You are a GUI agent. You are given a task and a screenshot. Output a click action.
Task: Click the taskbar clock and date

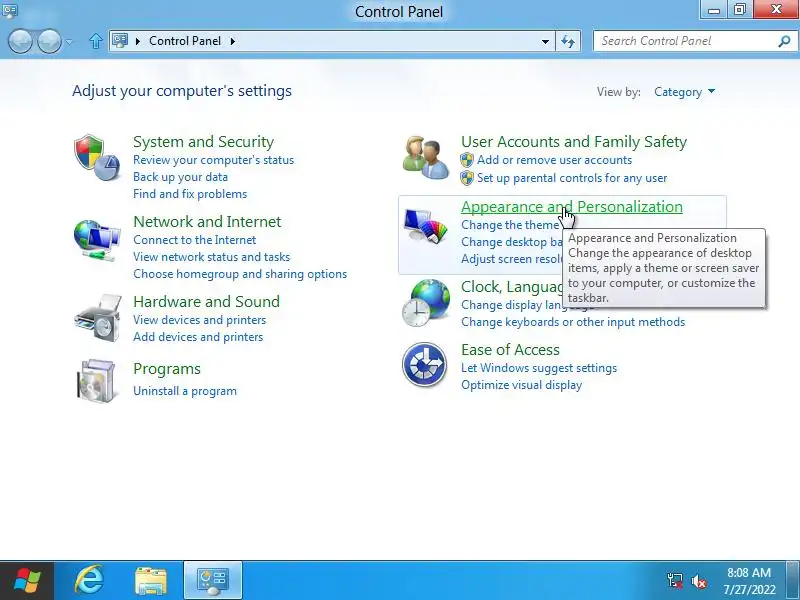749,581
